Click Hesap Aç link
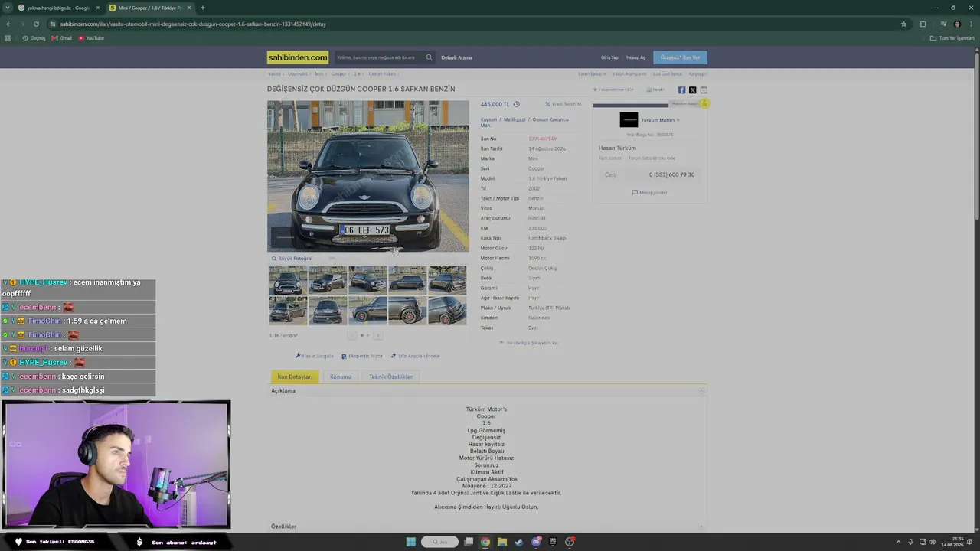 pos(635,57)
